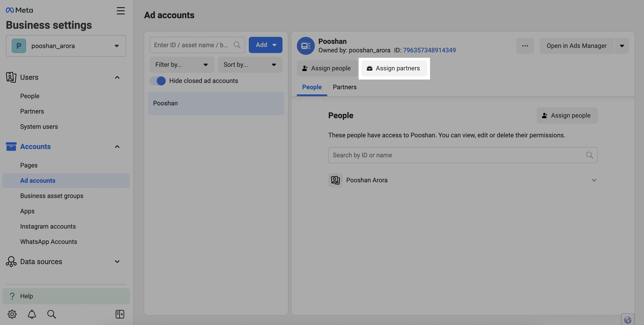Viewport: 644px width, 325px height.
Task: Click the sidebar search magnifier icon
Action: (x=51, y=314)
